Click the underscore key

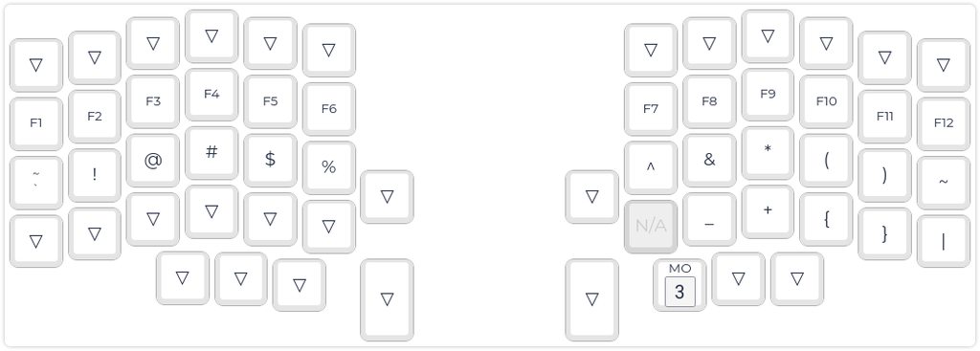(709, 219)
